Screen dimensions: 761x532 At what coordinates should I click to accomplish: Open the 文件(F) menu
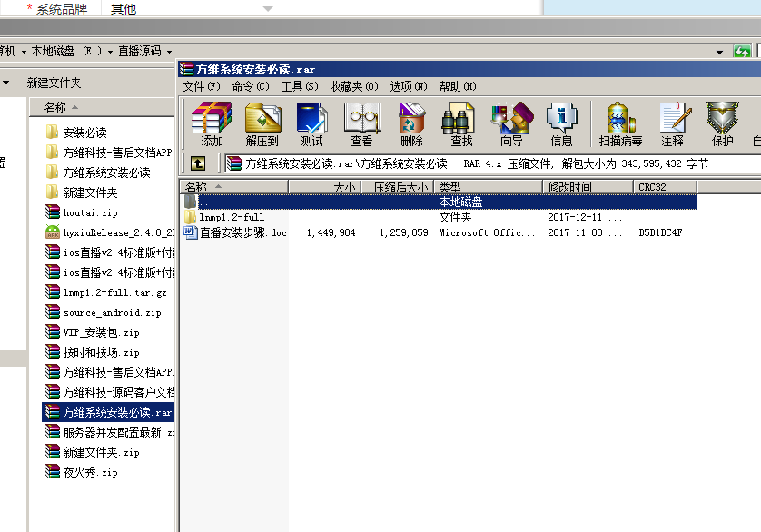202,86
